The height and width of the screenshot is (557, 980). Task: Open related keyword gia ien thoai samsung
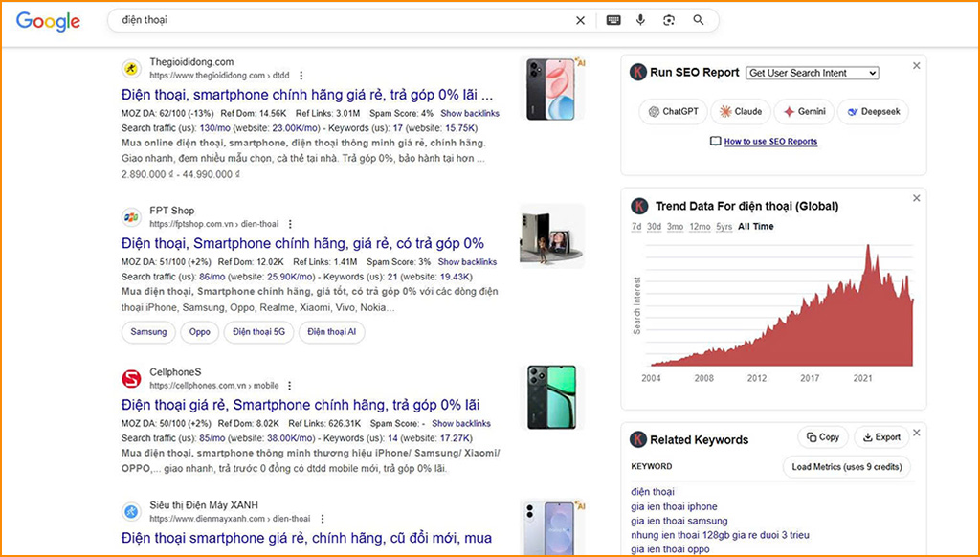(679, 521)
